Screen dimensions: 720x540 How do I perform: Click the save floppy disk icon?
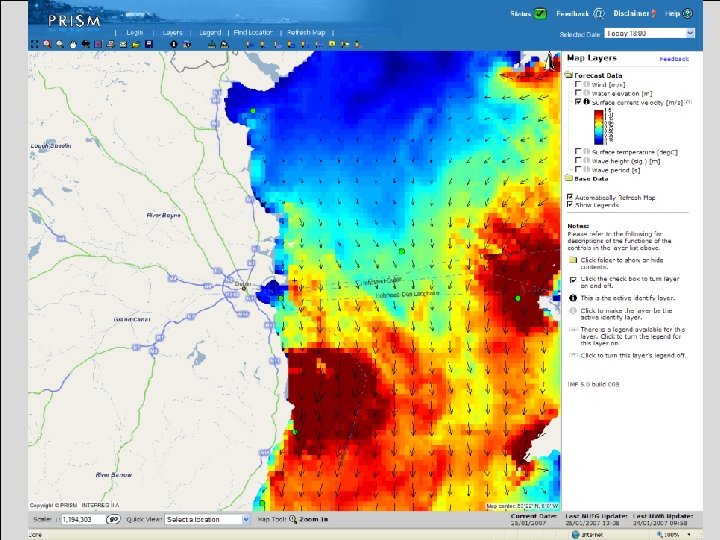point(148,44)
